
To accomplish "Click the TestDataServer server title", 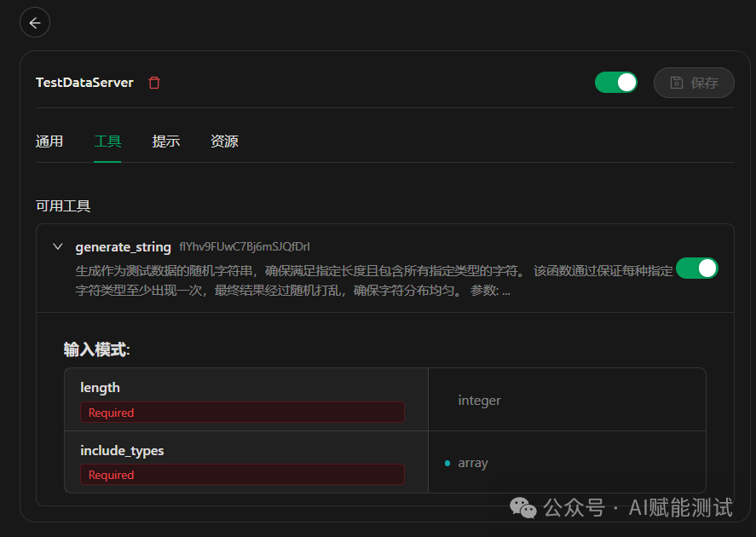I will [x=84, y=83].
